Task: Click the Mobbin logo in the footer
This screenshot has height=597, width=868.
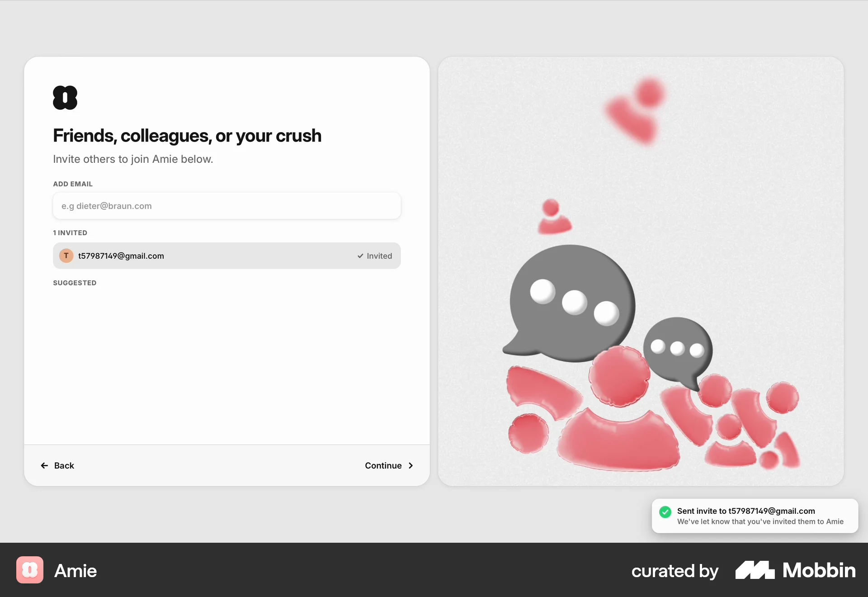Action: [x=755, y=570]
